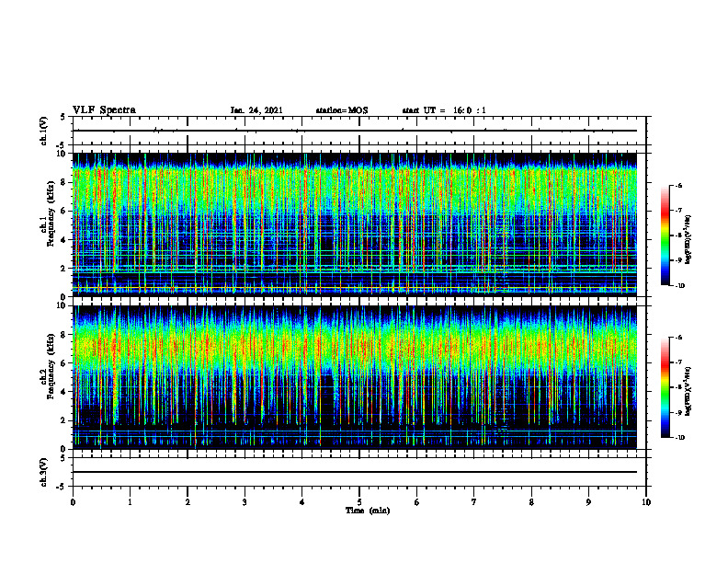Click the ch.2 spectrogram panel
This screenshot has width=728, height=563.
[355, 377]
